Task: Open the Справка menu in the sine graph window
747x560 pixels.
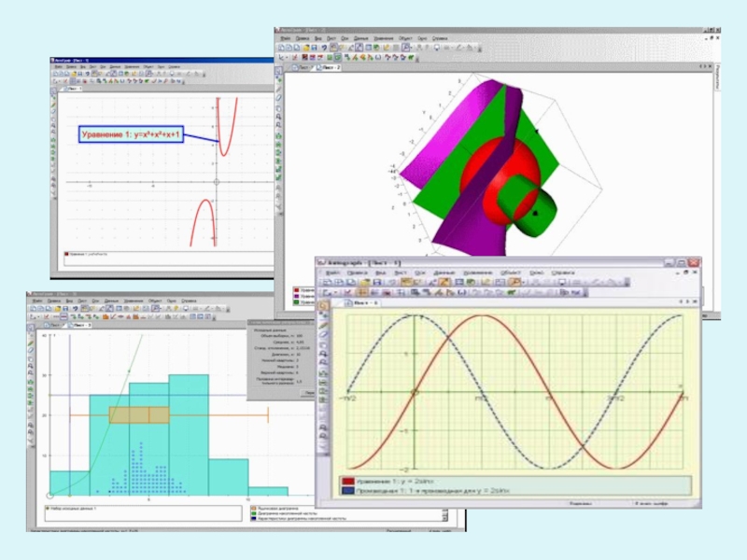Action: [x=563, y=273]
